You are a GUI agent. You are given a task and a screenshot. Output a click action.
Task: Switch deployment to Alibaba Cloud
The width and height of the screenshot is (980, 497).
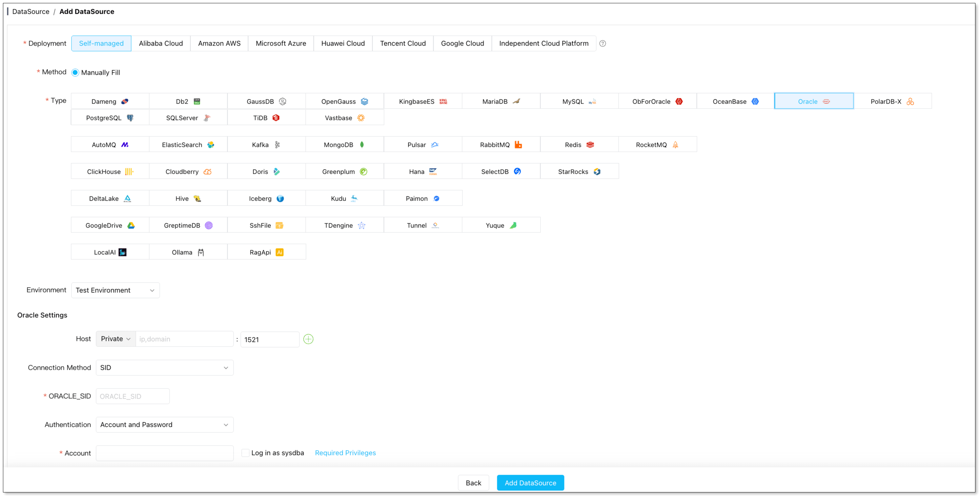tap(160, 43)
